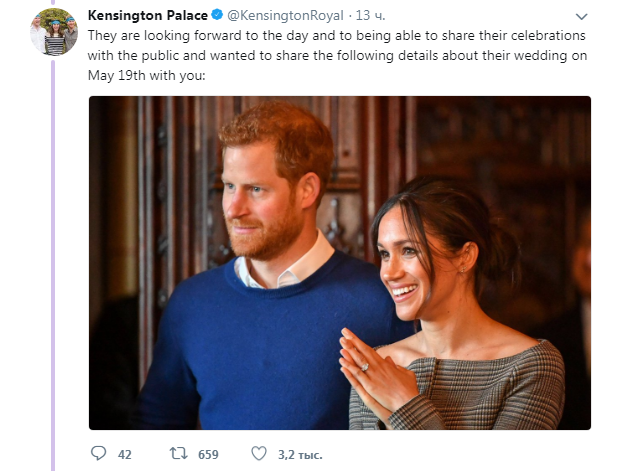The width and height of the screenshot is (621, 471).
Task: Click the reply speech bubble icon
Action: coord(98,454)
